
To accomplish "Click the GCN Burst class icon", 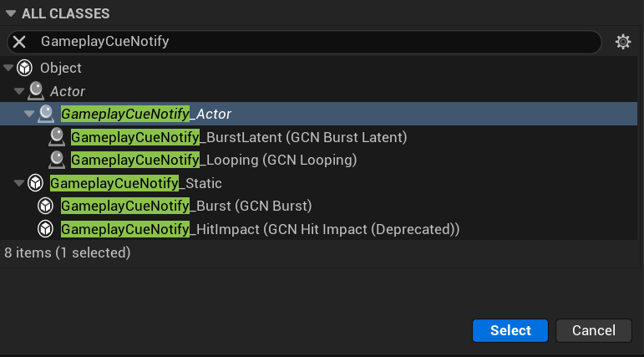I will [x=47, y=205].
